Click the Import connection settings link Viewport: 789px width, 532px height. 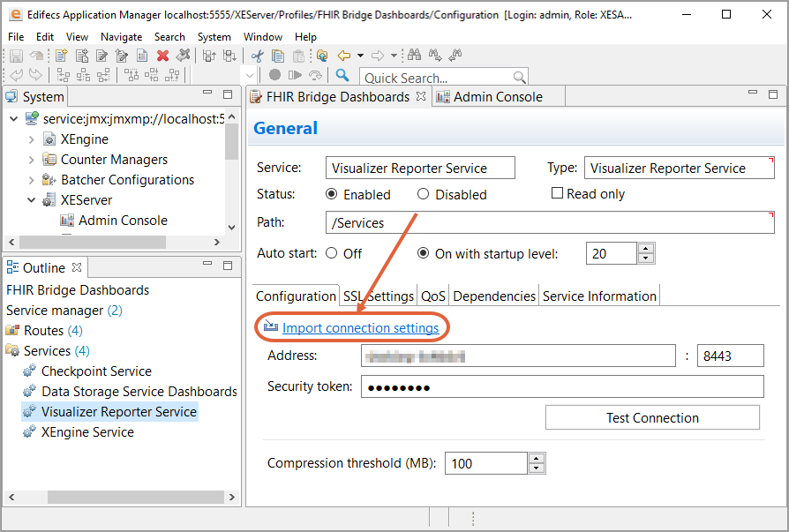click(360, 328)
